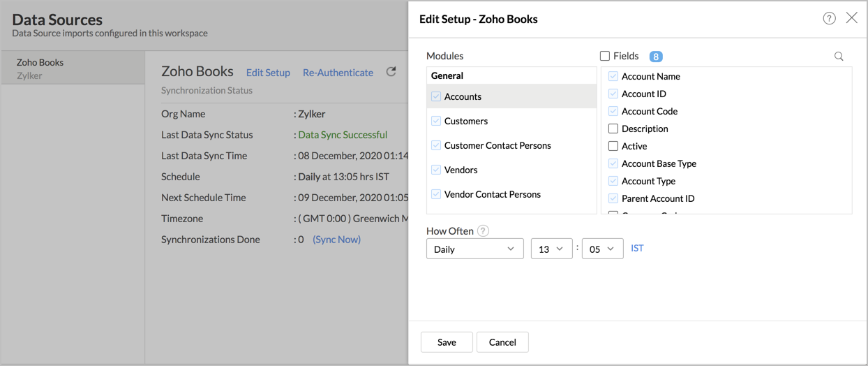Click the selected fields count badge 8
The width and height of the screenshot is (868, 366).
pos(656,57)
